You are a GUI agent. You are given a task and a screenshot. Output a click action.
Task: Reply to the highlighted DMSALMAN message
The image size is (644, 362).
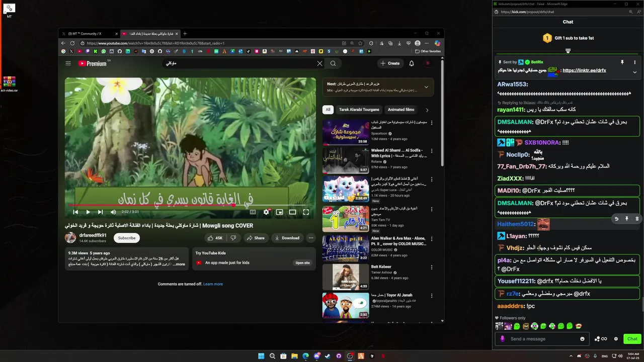click(x=616, y=219)
